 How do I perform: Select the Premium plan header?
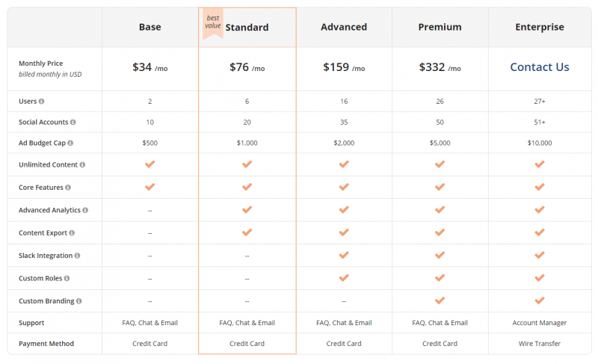click(x=440, y=27)
